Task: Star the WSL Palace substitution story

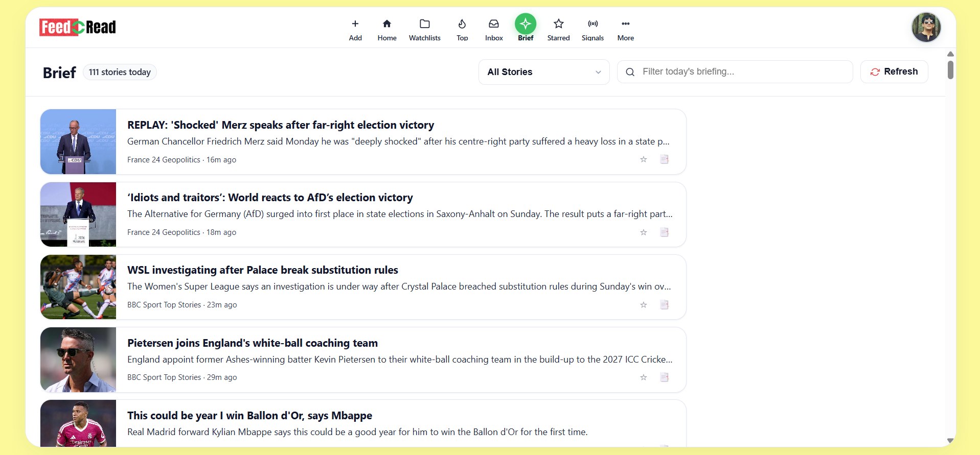Action: click(644, 305)
